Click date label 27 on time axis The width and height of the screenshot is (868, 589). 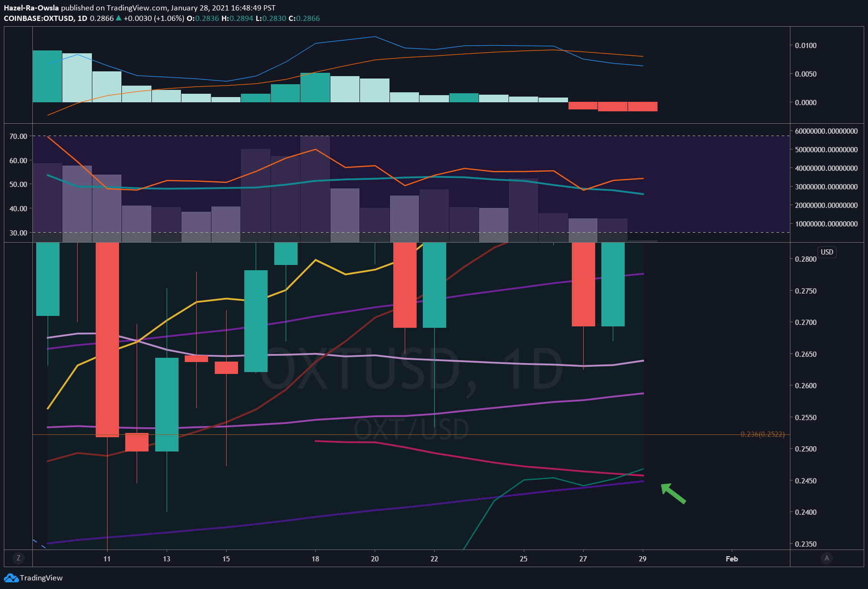(583, 559)
